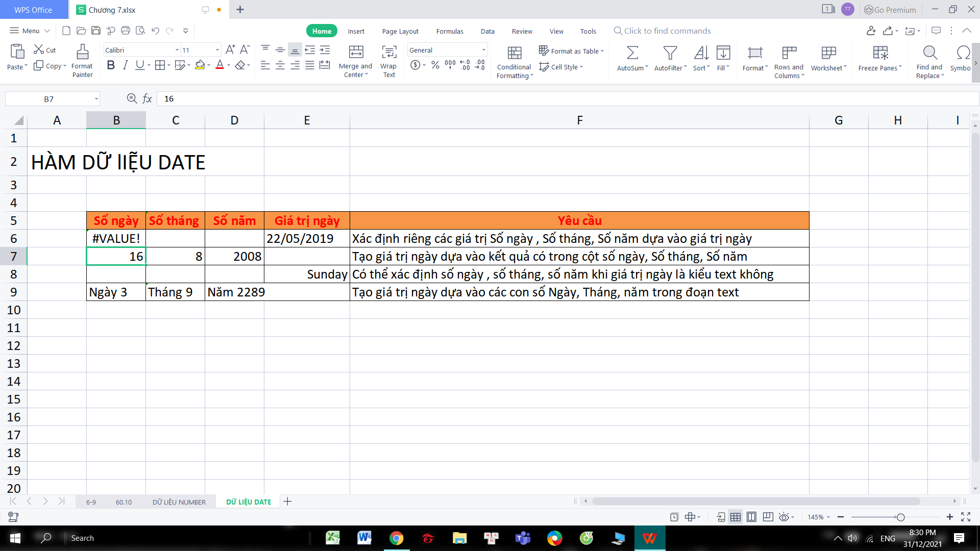Click the AutoSum sigma icon
This screenshot has height=551, width=980.
coord(632,53)
